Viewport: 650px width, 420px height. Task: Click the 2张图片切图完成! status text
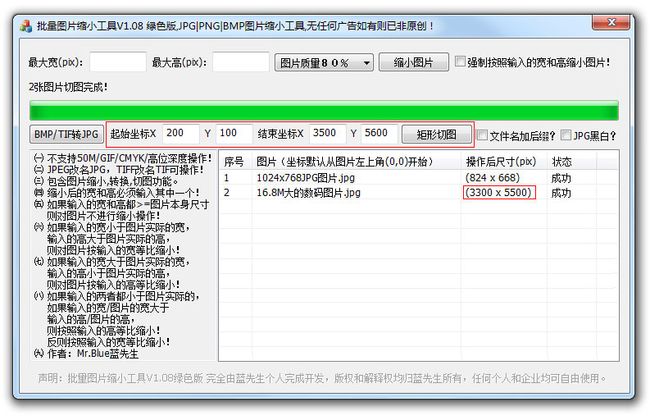click(x=68, y=87)
